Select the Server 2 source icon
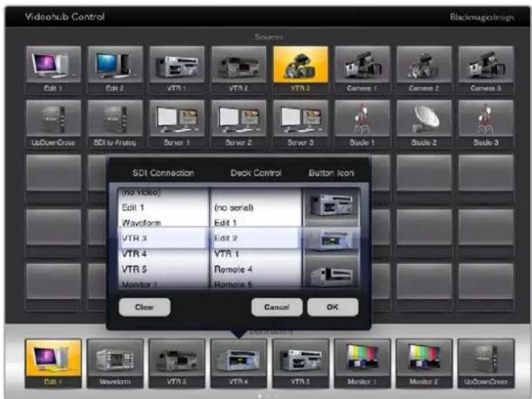The image size is (532, 399). [x=239, y=118]
